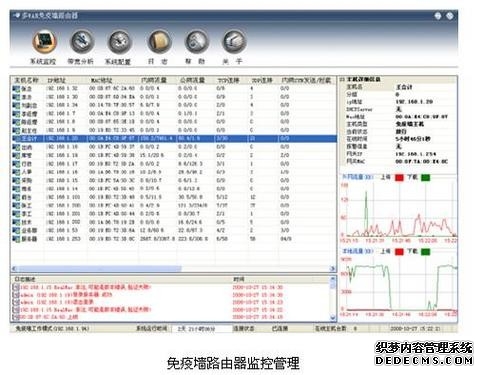Select the 192.168.1.202 host row
This screenshot has height=375, width=484.
[x=173, y=222]
